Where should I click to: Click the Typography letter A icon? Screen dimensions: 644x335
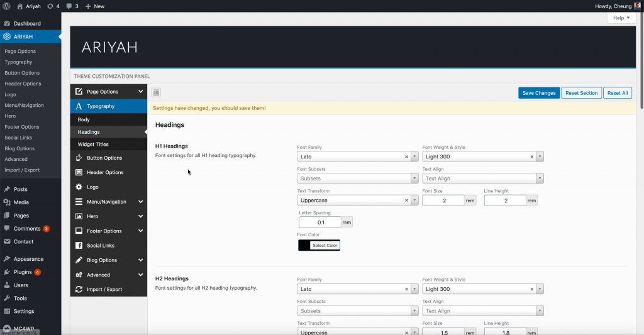pyautogui.click(x=79, y=106)
